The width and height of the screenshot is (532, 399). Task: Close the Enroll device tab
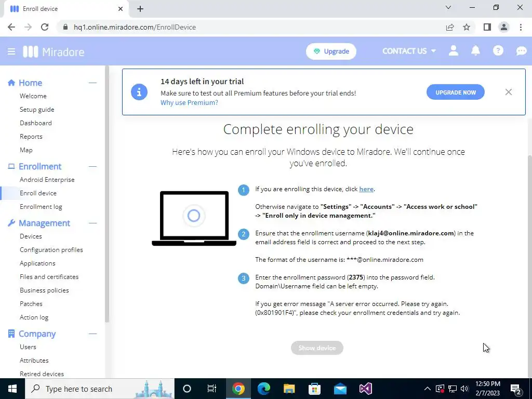(x=121, y=9)
